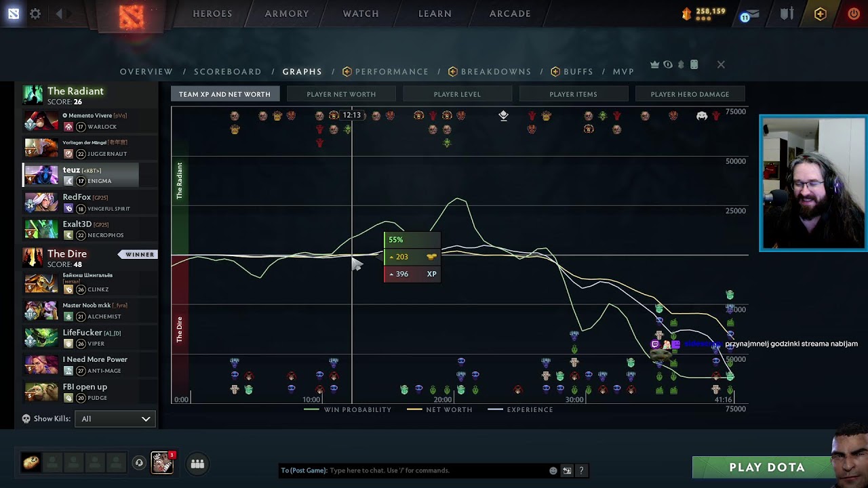Click player name RedFox

pyautogui.click(x=77, y=197)
